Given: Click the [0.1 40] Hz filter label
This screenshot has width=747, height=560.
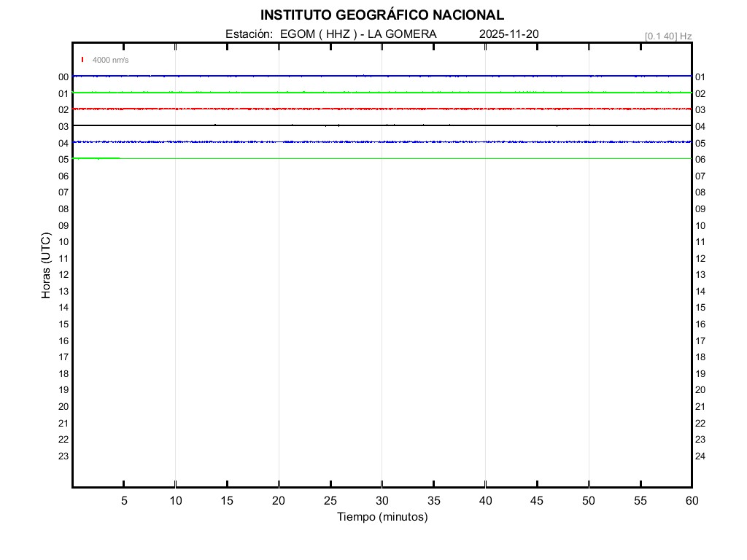Looking at the screenshot, I should tap(667, 36).
